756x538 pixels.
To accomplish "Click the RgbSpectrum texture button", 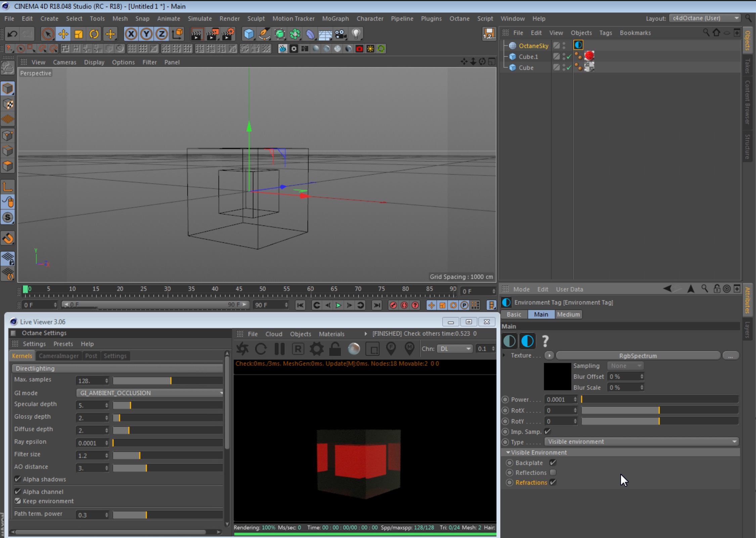I will 637,355.
